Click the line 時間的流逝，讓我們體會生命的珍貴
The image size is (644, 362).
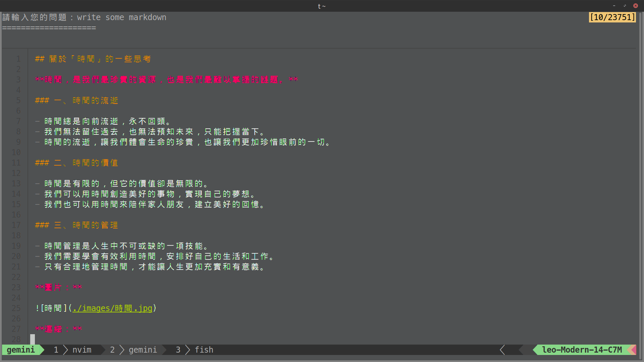(187, 142)
